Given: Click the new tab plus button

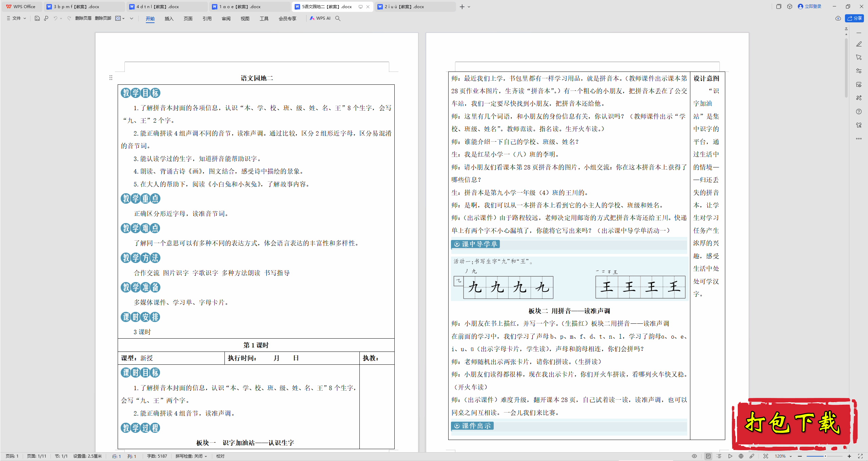Looking at the screenshot, I should coord(462,7).
